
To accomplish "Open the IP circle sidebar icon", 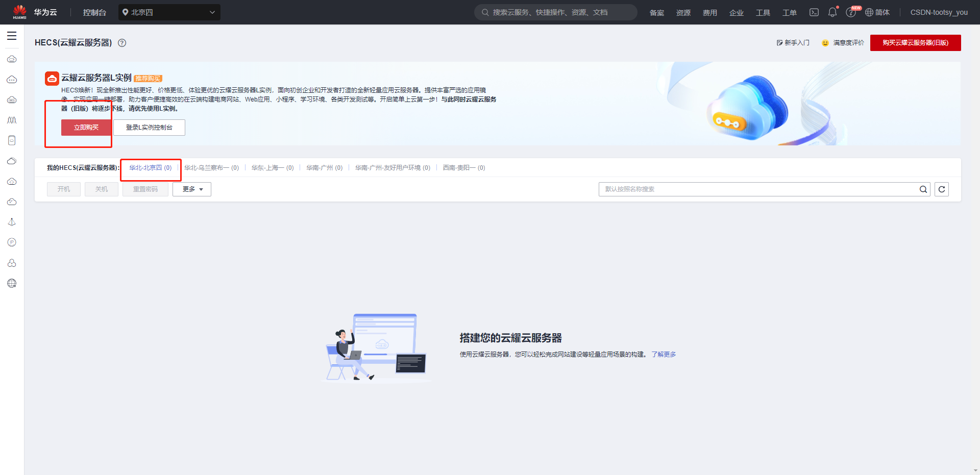I will click(x=12, y=242).
